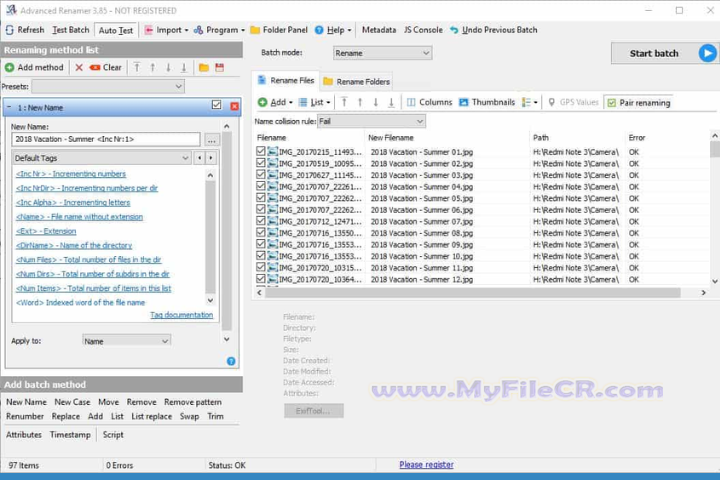720x480 pixels.
Task: Insert the <Inc Nr> Incrementing numbers tag
Action: coord(71,174)
